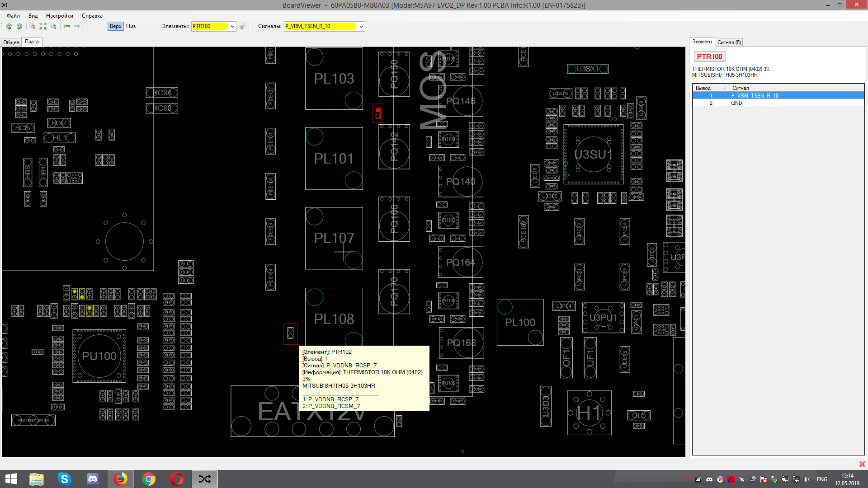
Task: Switch to the Сигнал (5) tab
Action: pos(729,42)
